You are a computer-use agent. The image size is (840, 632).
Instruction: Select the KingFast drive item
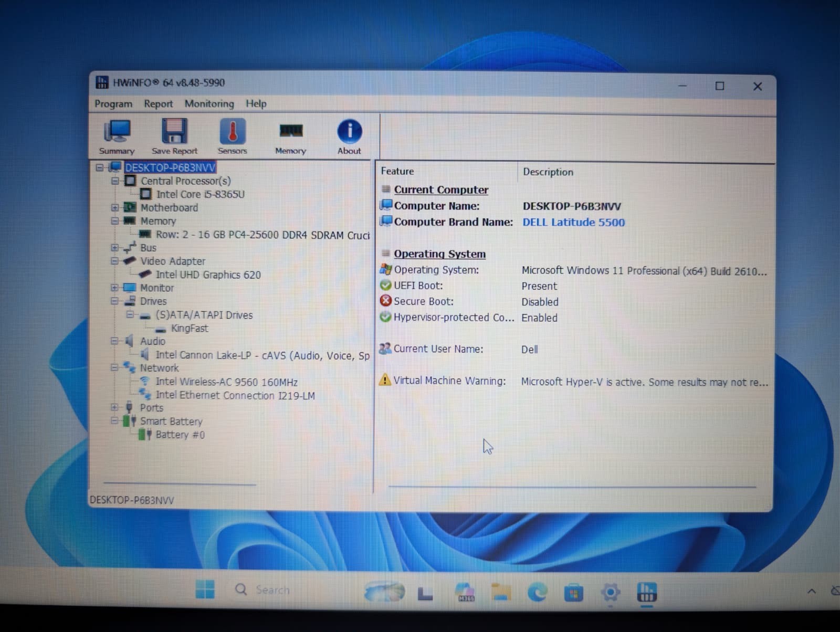click(x=190, y=328)
